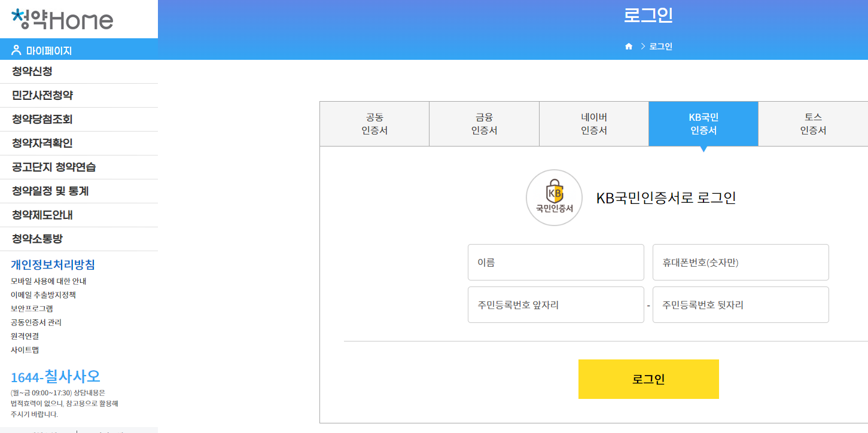Open the 개인정보처리방침 link

(53, 265)
